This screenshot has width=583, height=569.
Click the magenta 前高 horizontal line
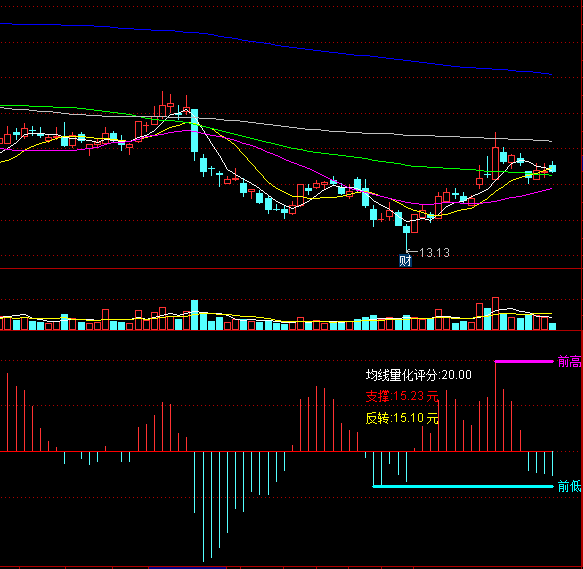pos(524,361)
